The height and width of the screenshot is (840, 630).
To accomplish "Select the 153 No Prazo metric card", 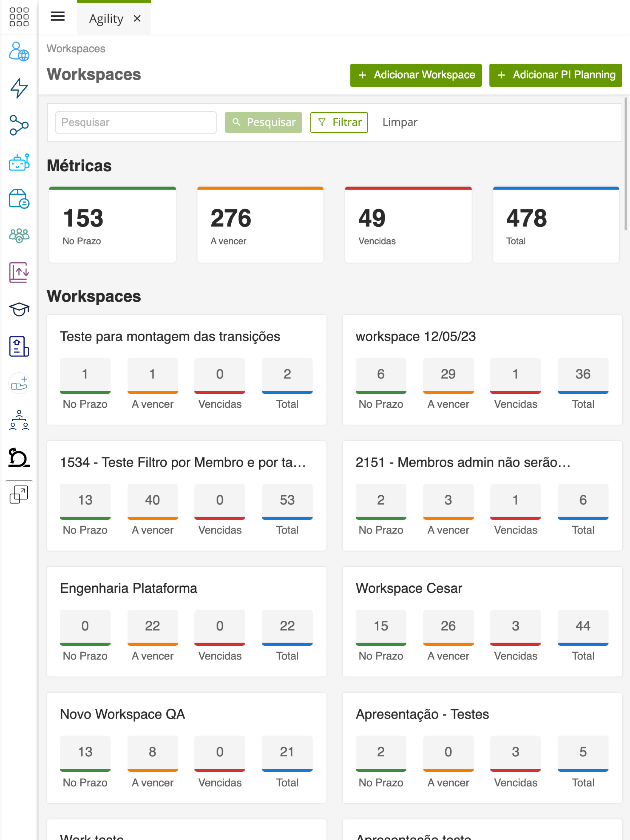I will point(113,225).
